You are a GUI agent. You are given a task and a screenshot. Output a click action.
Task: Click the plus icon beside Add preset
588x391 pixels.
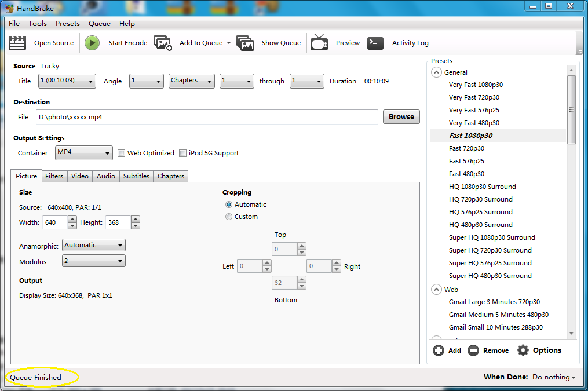[439, 350]
